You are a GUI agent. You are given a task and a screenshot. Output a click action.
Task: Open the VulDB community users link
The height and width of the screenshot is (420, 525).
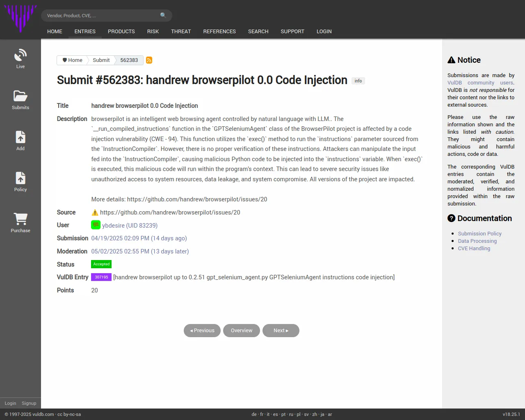click(480, 82)
